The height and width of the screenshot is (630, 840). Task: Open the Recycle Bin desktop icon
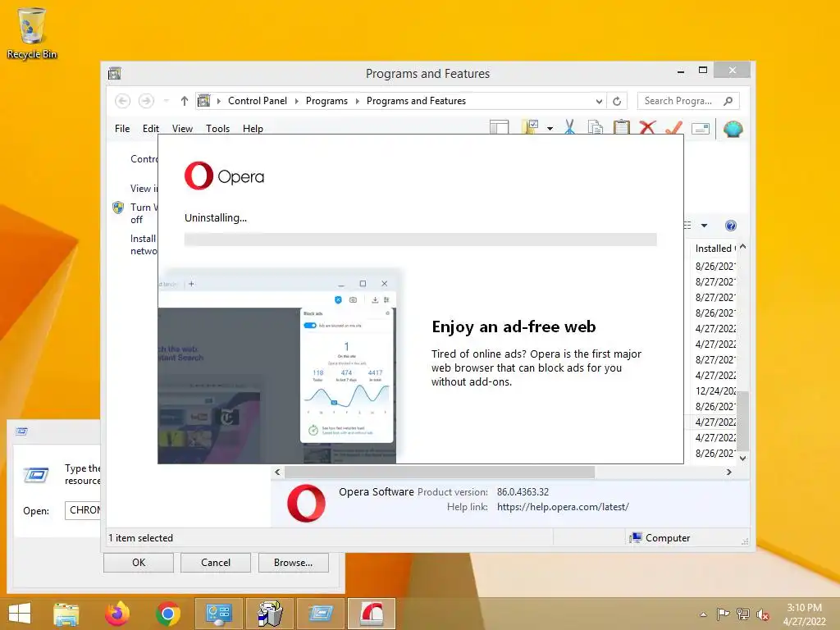pyautogui.click(x=32, y=33)
